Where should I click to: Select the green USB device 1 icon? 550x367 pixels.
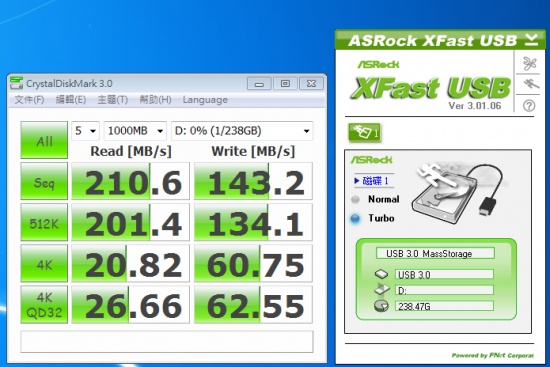coord(364,133)
